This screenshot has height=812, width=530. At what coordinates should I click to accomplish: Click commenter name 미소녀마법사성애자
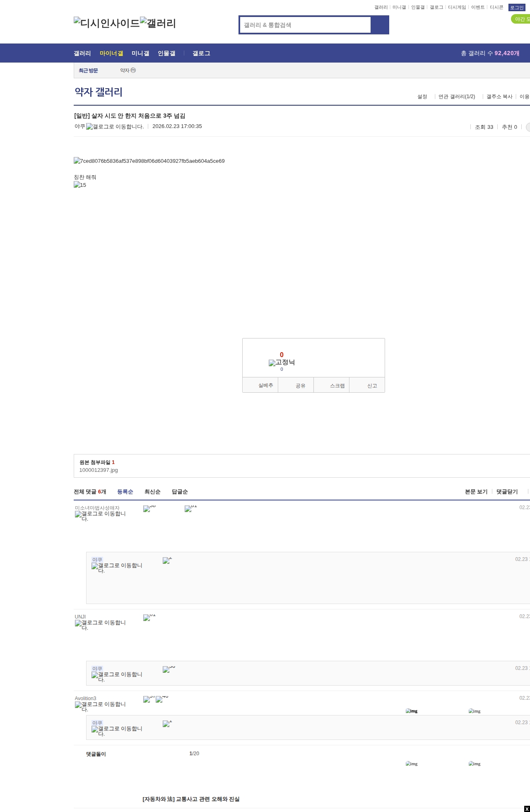(x=97, y=508)
